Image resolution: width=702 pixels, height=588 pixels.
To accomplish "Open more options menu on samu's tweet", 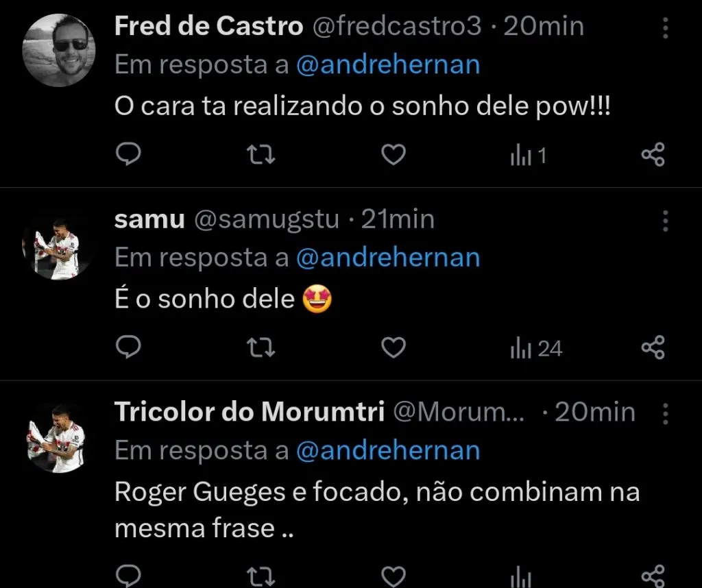I will pyautogui.click(x=666, y=219).
